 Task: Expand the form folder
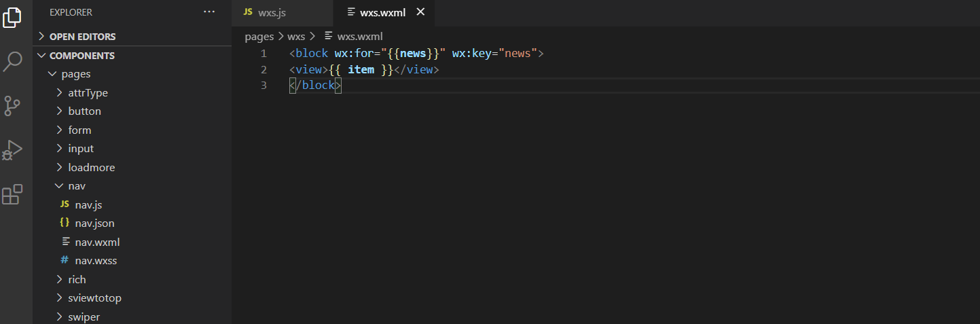point(132,130)
